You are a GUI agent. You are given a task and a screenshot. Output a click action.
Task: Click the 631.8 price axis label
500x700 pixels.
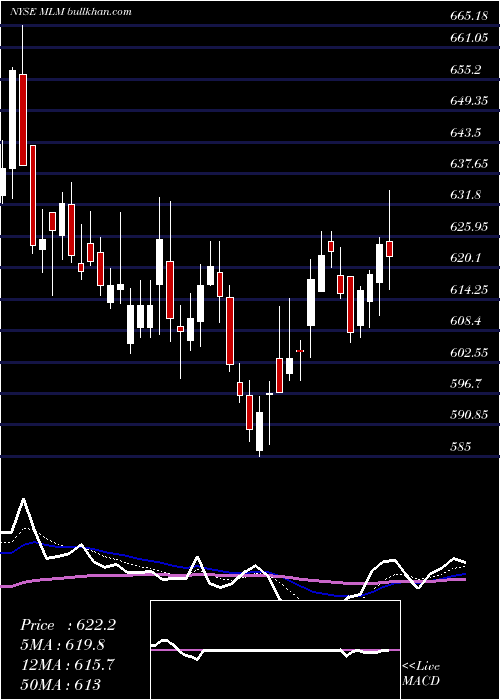(466, 195)
